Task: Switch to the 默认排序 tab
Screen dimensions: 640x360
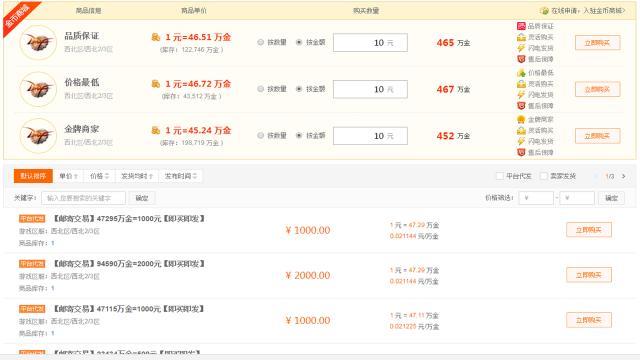Action: 33,176
